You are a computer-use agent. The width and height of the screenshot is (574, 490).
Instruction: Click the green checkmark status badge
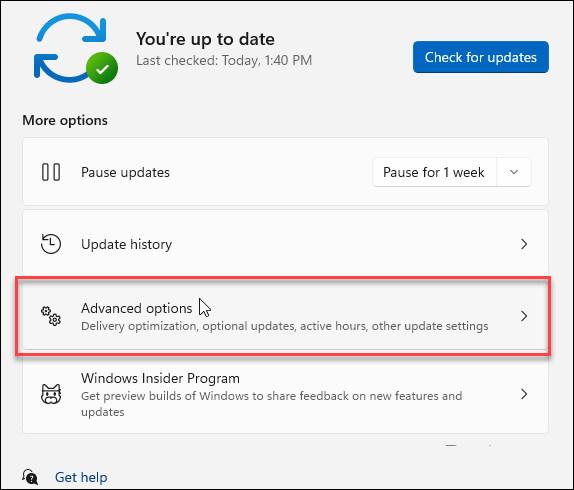click(x=102, y=68)
